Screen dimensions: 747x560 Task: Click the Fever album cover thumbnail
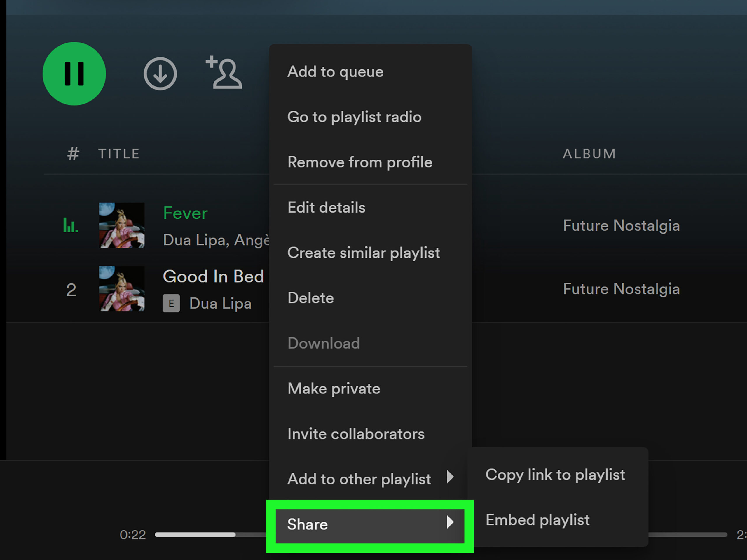[x=122, y=225]
